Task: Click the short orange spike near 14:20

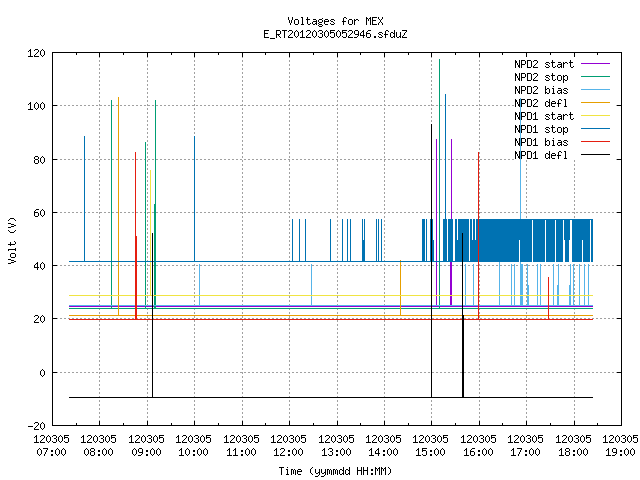Action: coord(400,288)
